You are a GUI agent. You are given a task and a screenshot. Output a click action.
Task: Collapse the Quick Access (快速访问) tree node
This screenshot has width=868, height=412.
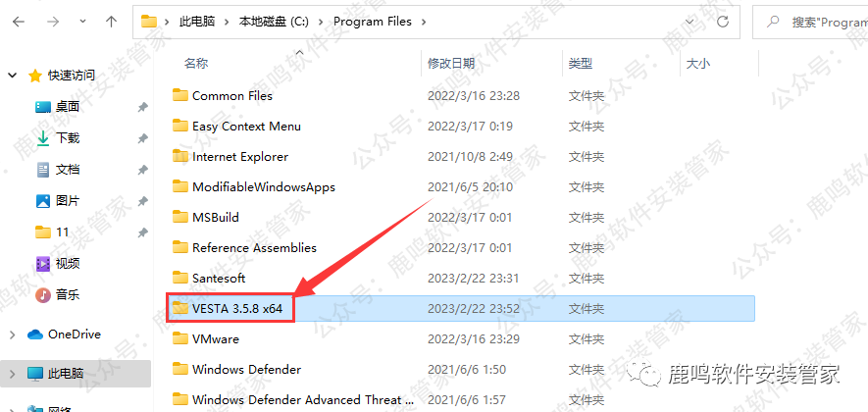[x=13, y=76]
